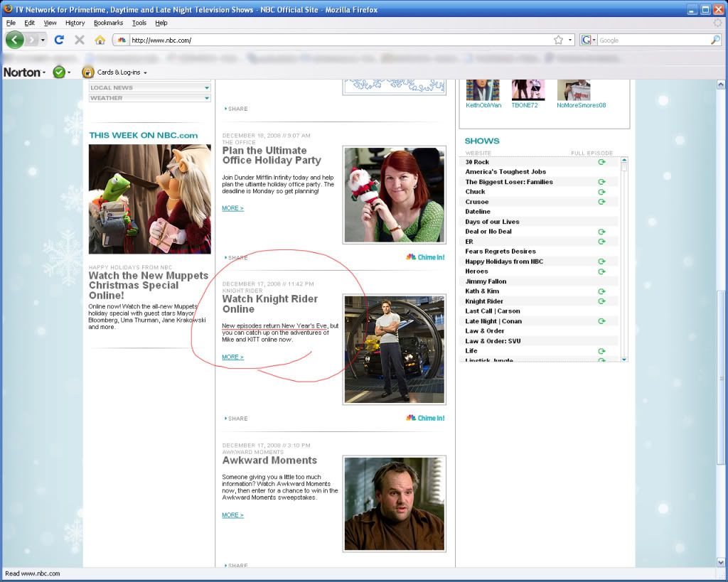This screenshot has height=582, width=728.
Task: Click the Awkward Moments article photo
Action: (x=394, y=504)
